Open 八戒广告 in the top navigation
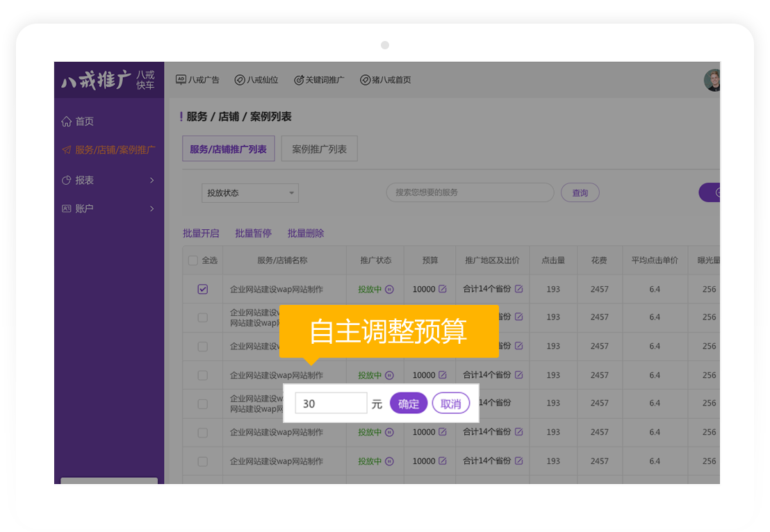The width and height of the screenshot is (770, 532). (x=197, y=79)
